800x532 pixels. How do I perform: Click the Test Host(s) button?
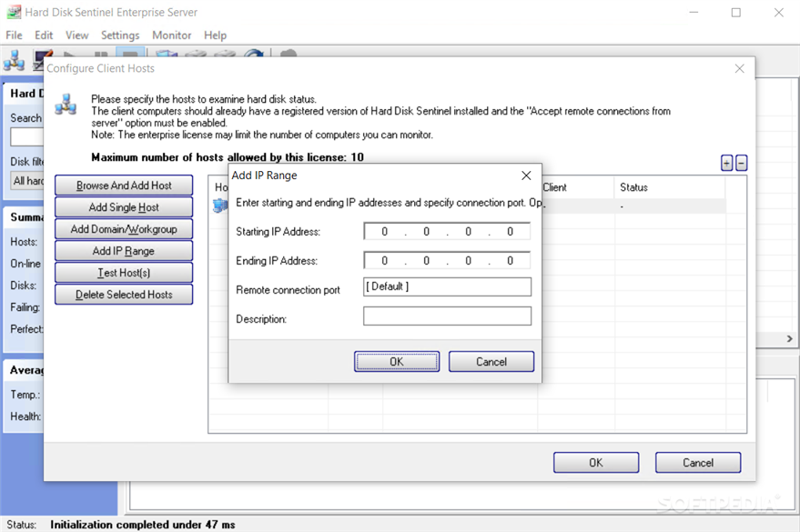(124, 273)
